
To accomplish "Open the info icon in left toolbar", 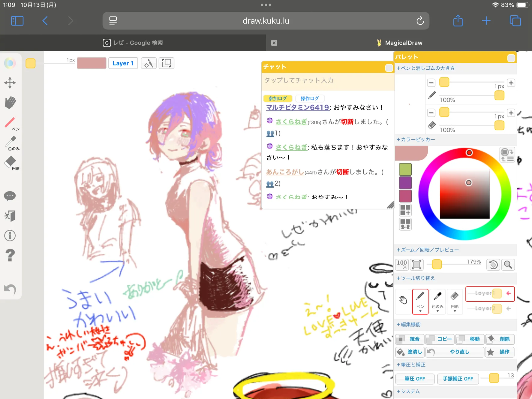I will (x=10, y=236).
